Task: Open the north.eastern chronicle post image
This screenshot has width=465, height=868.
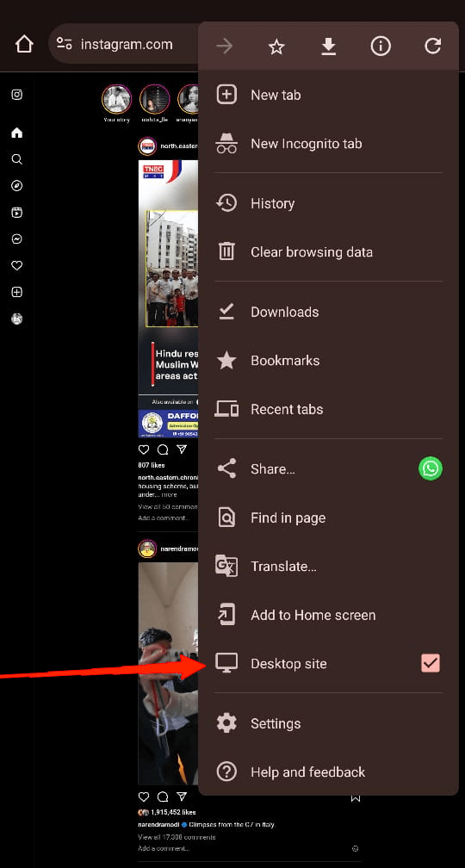Action: (x=168, y=298)
